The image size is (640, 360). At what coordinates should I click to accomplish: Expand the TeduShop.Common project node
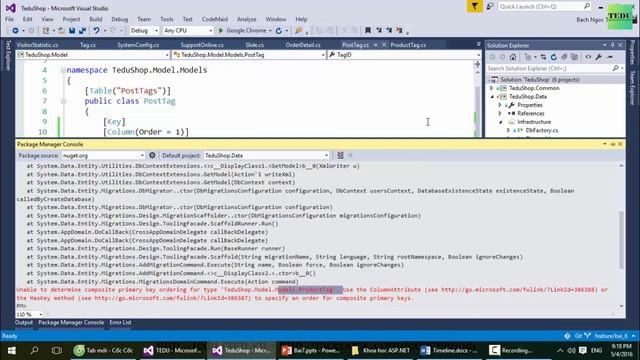(x=492, y=88)
